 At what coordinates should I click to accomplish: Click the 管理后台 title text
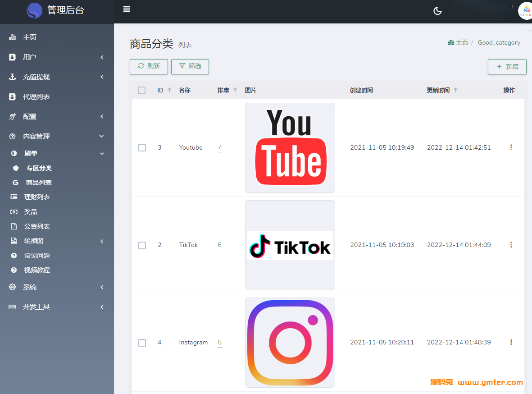[65, 10]
